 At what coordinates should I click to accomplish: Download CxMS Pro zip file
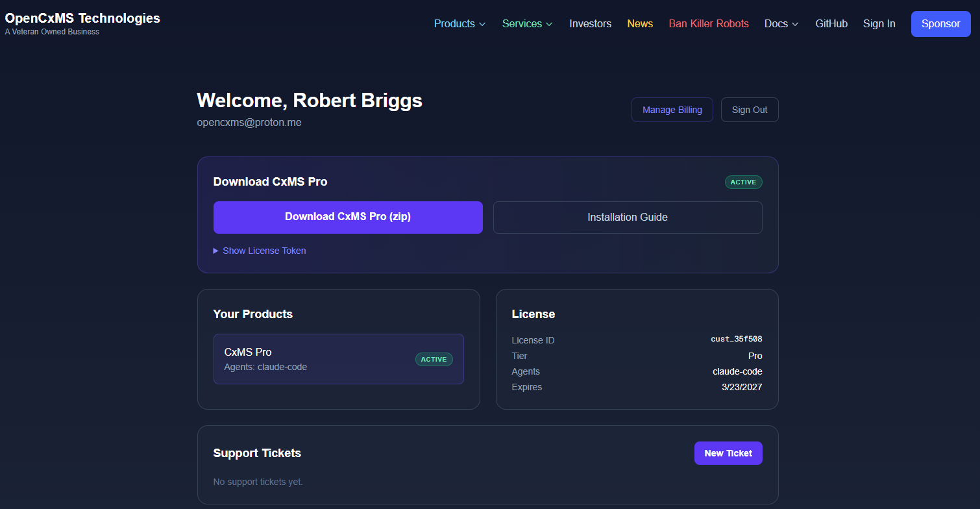click(348, 217)
